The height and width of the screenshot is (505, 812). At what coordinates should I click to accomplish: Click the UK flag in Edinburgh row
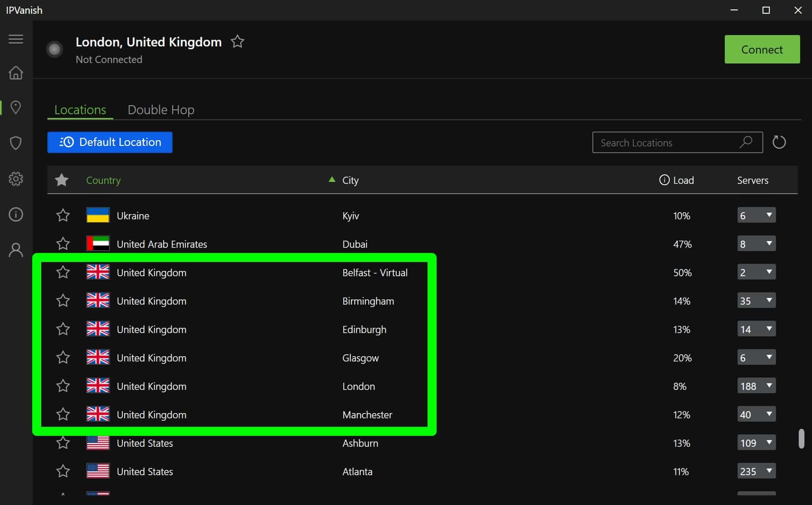[x=98, y=329]
